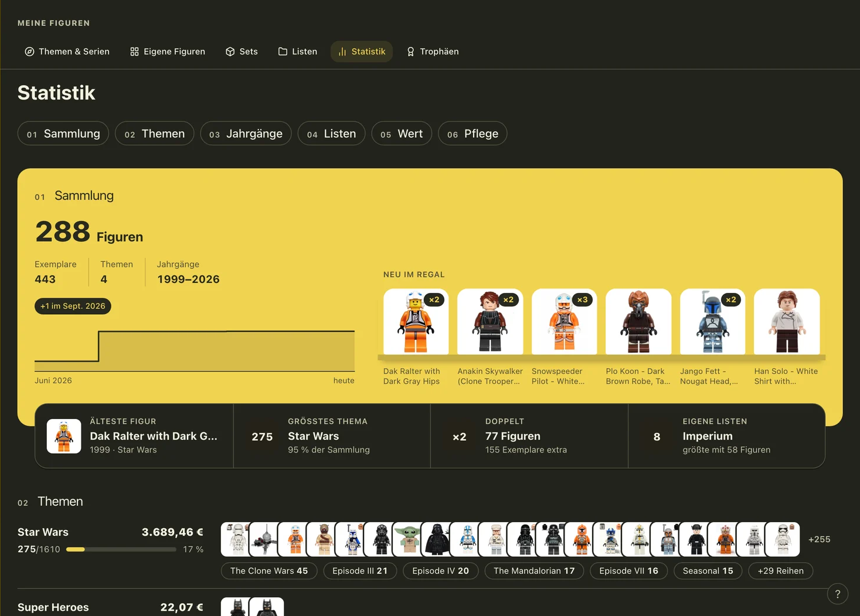Jump to section 03 Jahrgänge pill
860x616 pixels.
(246, 134)
